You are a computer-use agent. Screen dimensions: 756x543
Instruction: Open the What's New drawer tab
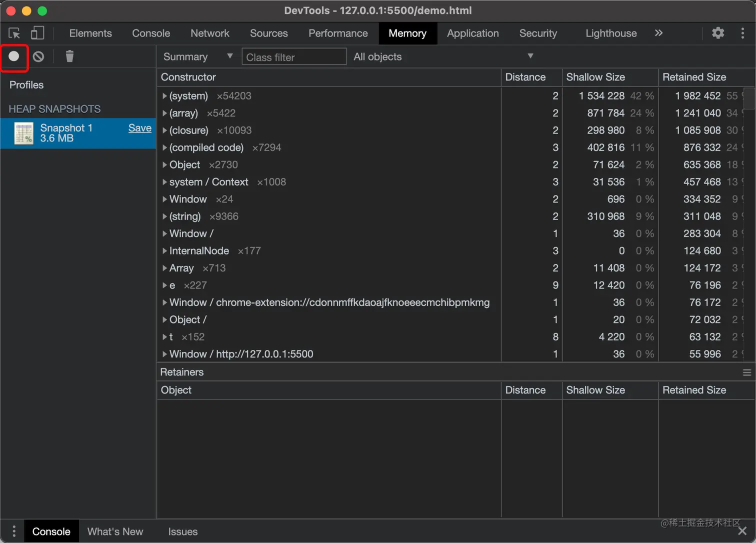coord(115,531)
